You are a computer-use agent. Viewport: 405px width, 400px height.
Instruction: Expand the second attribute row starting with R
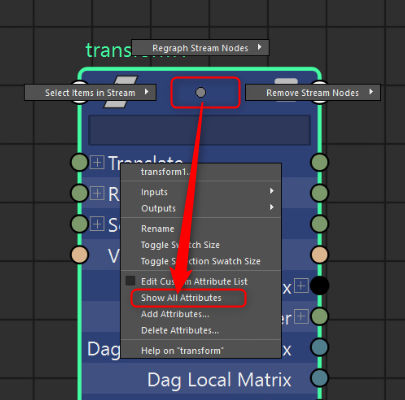[x=97, y=193]
